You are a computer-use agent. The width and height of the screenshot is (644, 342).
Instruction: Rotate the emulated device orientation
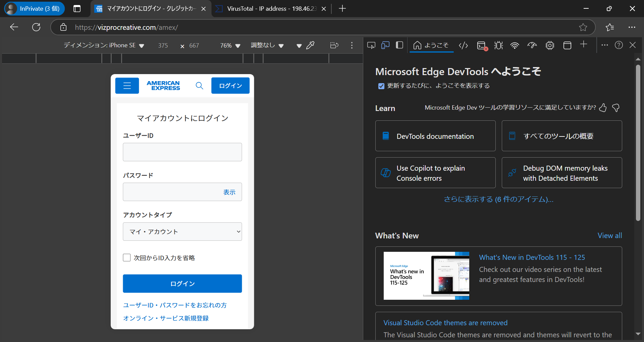[x=334, y=45]
